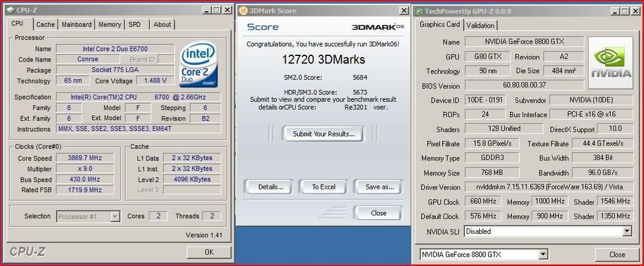Click the CPU-Z title bar icon
The height and width of the screenshot is (266, 644).
pos(9,10)
